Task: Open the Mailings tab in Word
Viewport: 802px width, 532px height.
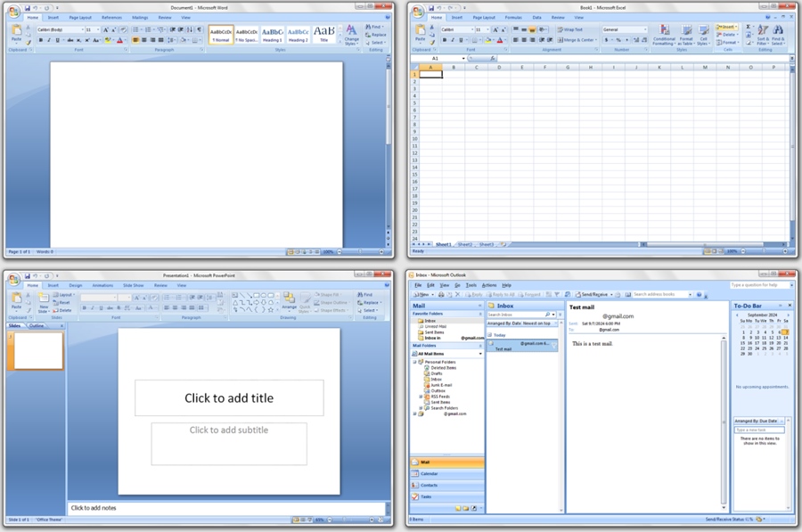Action: [140, 17]
